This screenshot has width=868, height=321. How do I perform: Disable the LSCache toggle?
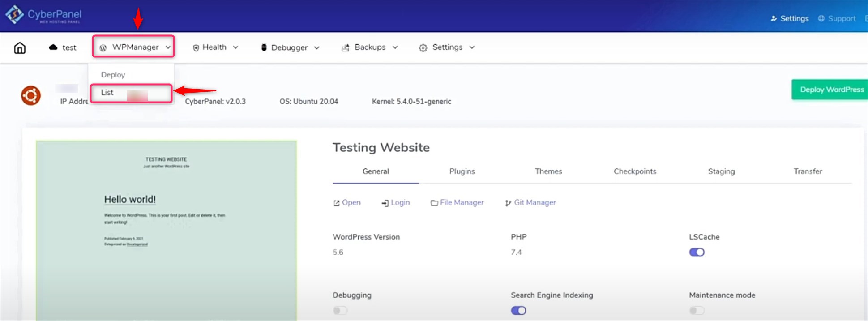[697, 252]
